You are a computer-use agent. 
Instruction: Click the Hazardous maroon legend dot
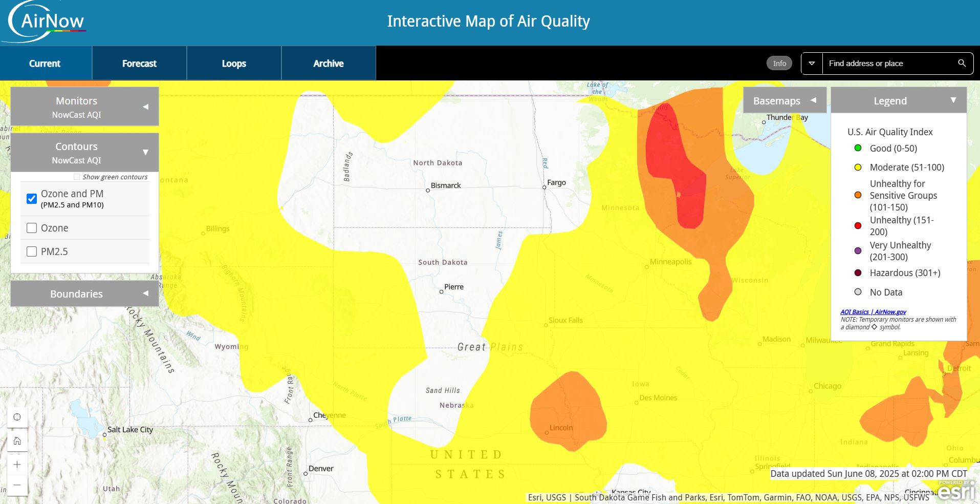pos(858,273)
